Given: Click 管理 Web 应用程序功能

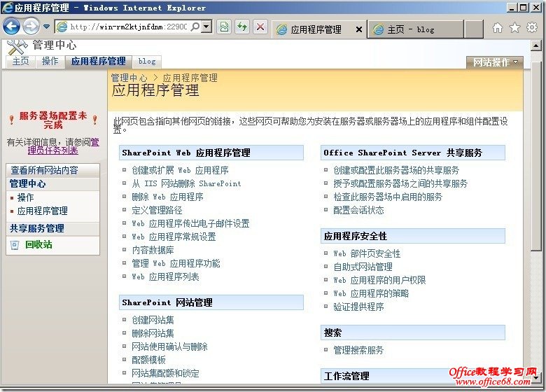Looking at the screenshot, I should [x=176, y=263].
